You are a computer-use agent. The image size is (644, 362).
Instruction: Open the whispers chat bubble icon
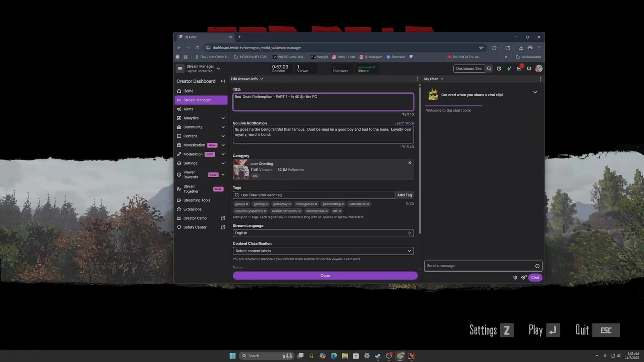529,69
